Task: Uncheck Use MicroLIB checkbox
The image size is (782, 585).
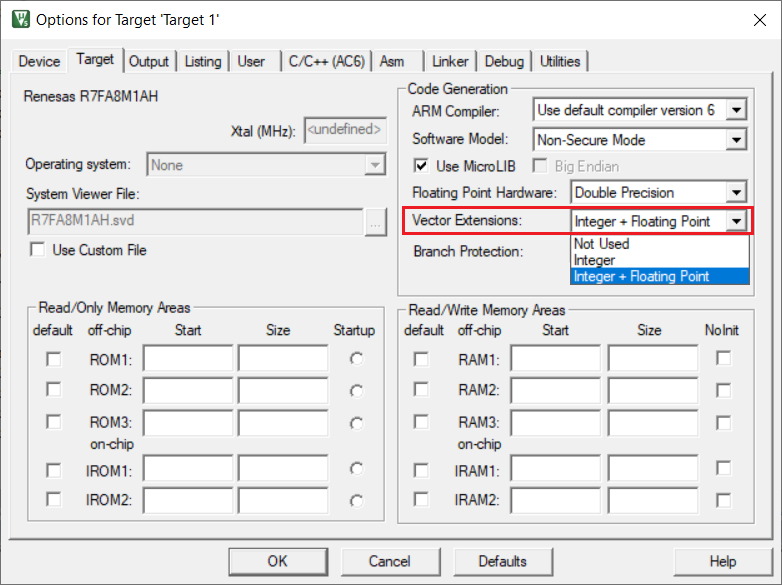Action: pos(421,166)
